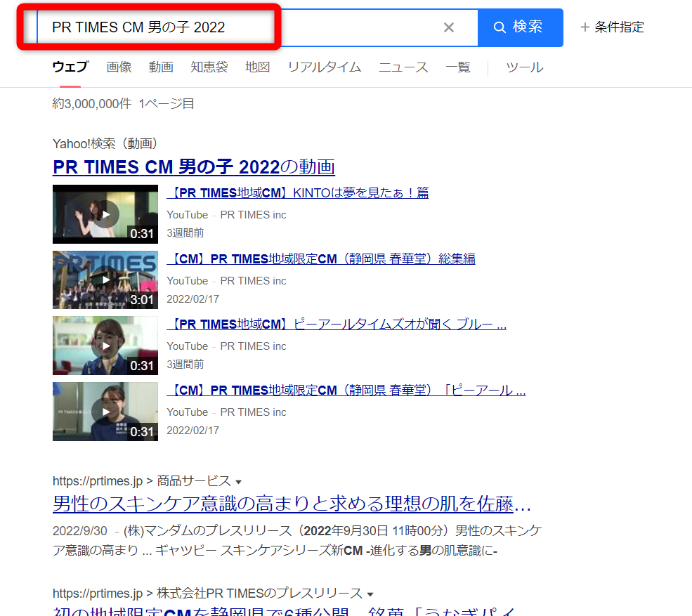This screenshot has height=616, width=692.
Task: Expand the arrow next to 商品サービス
Action: point(238,482)
